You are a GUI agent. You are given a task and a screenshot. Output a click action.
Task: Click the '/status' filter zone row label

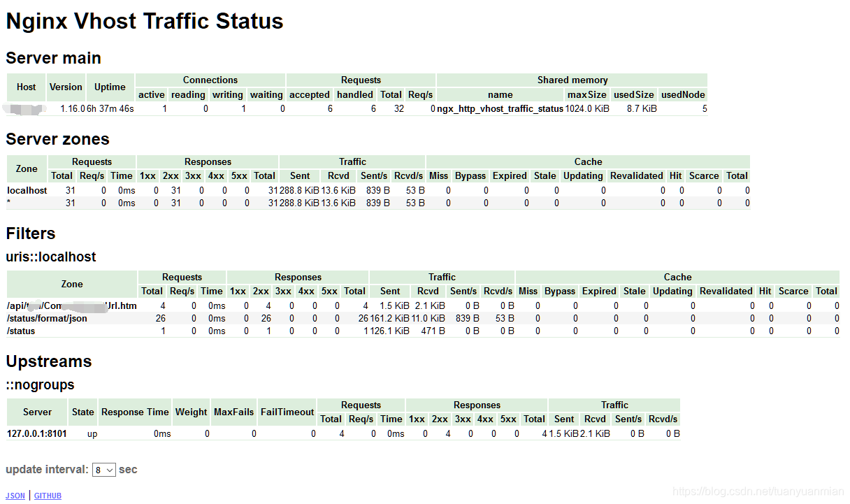(21, 331)
